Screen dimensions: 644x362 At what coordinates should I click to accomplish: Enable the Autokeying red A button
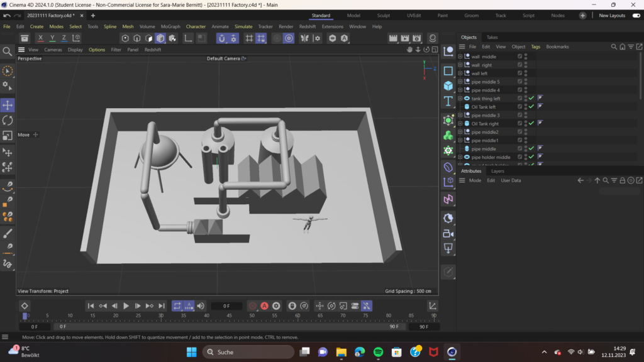pos(264,306)
